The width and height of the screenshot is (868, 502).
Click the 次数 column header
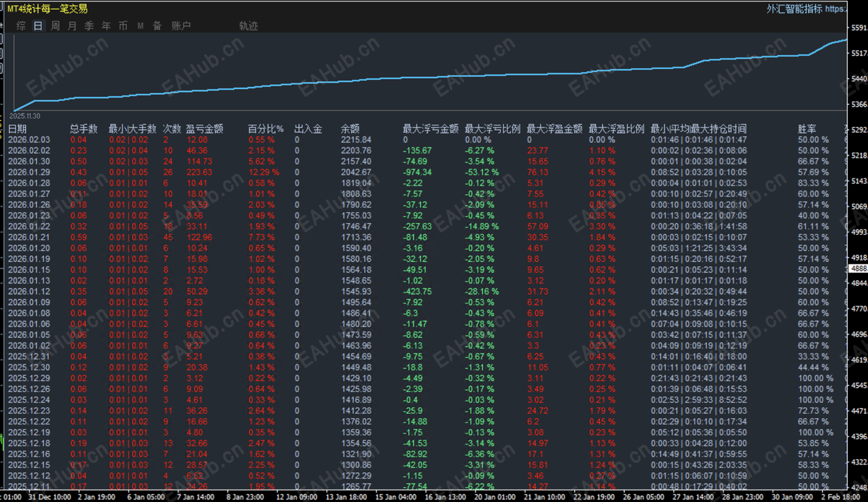click(x=172, y=128)
